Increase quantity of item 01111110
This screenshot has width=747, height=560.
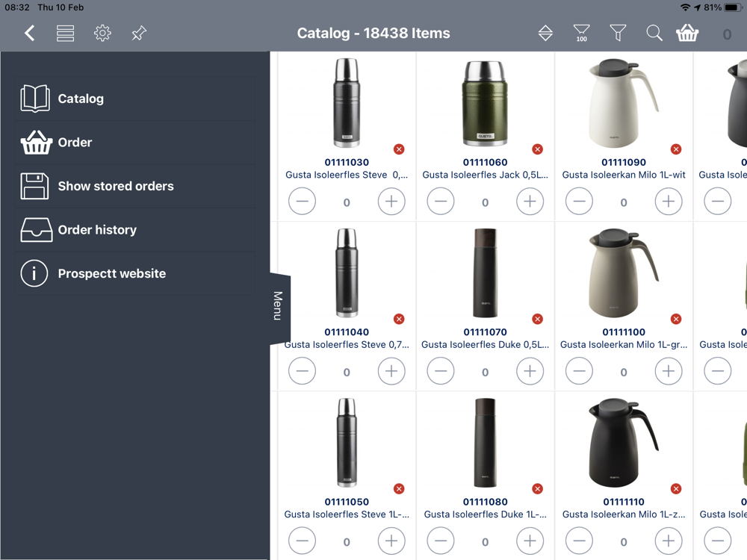click(669, 541)
